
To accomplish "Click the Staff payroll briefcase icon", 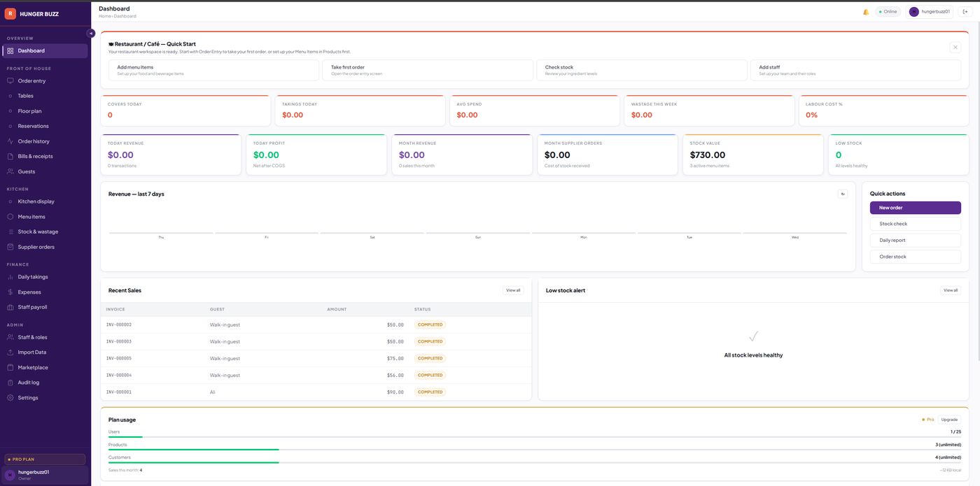I will 10,307.
